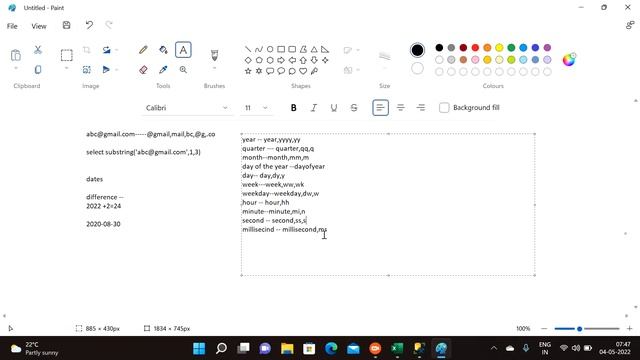Open taskbar Search
640x360 pixels.
pos(221,349)
